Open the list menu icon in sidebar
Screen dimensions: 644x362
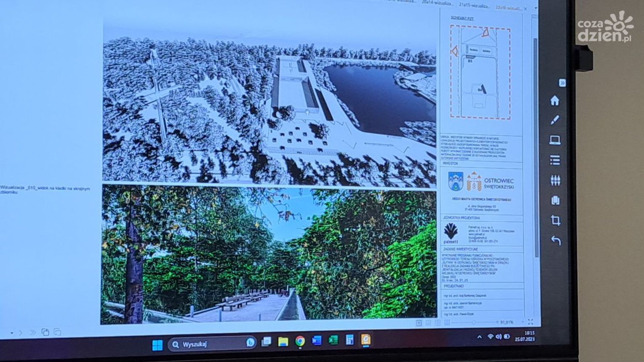click(x=555, y=160)
